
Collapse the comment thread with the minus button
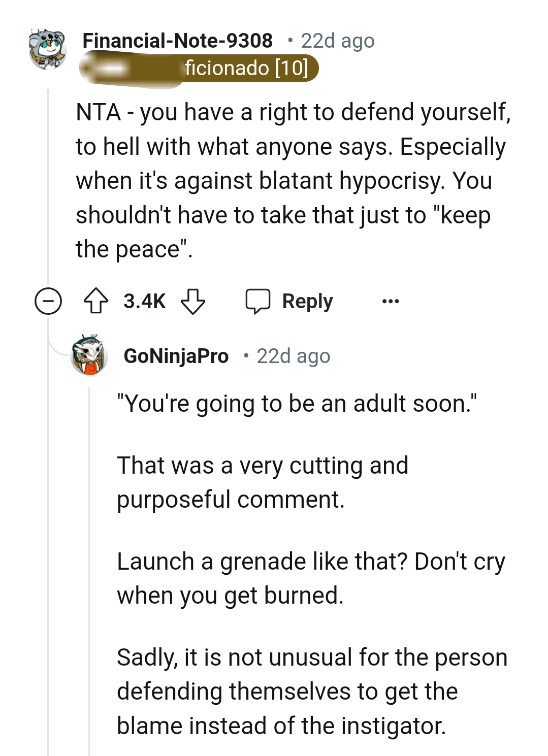(47, 301)
